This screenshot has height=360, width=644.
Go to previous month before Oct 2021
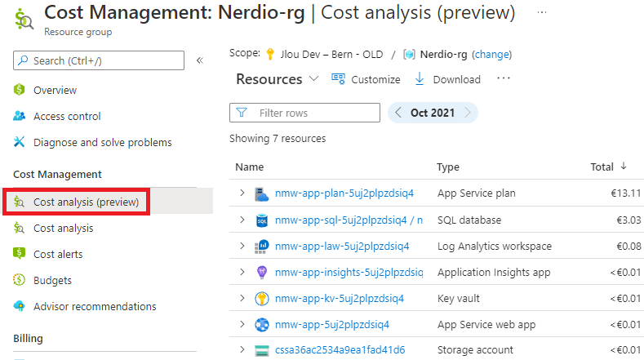[x=398, y=112]
